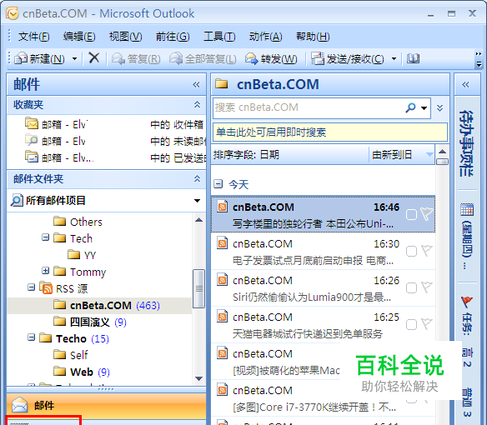Open the Address Book icon
The image size is (487, 425).
[413, 59]
